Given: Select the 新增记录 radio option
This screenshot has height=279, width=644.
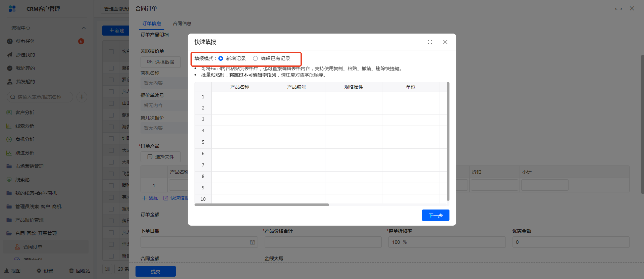Looking at the screenshot, I should coord(221,58).
